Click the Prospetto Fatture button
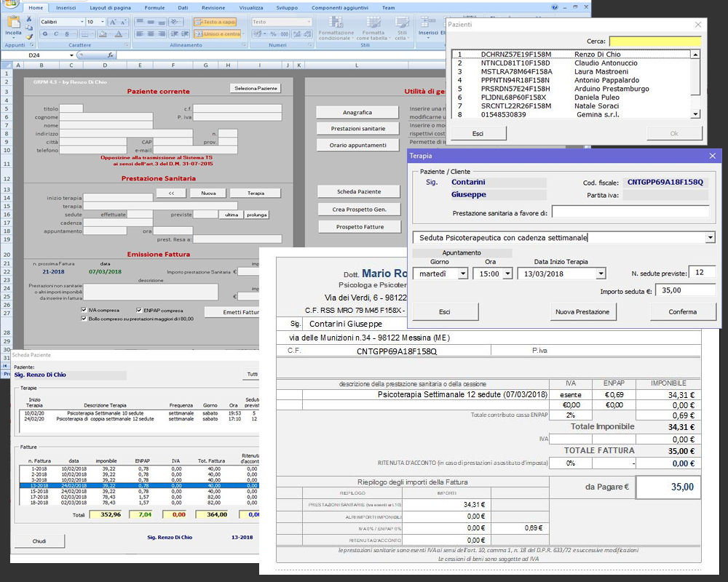This screenshot has height=582, width=728. (360, 227)
